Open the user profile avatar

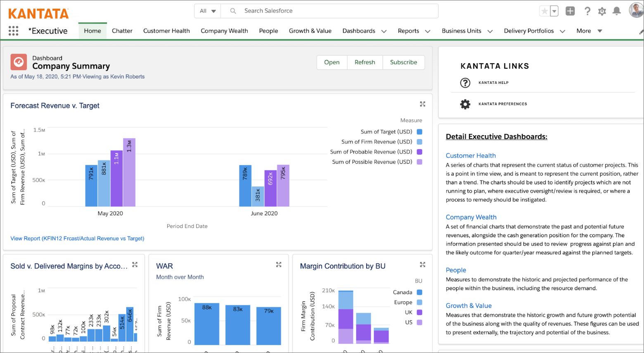point(636,10)
